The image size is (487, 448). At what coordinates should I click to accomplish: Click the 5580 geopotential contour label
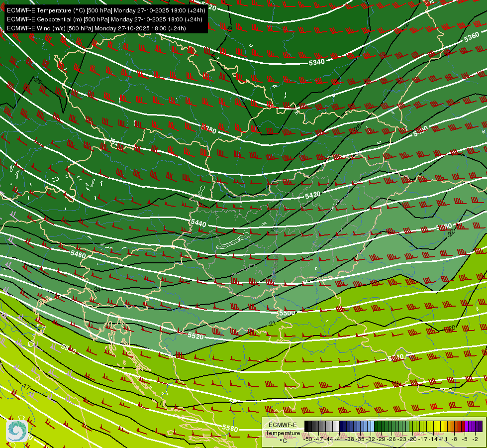point(230,428)
